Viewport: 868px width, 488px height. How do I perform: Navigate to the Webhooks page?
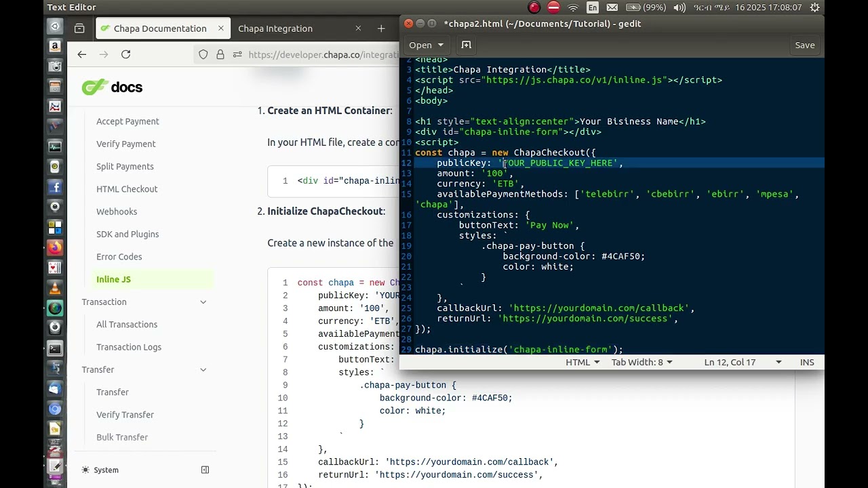point(117,211)
